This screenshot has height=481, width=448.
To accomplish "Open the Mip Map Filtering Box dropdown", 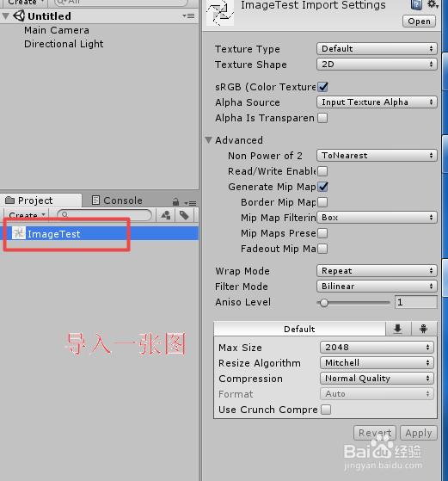I will (377, 218).
